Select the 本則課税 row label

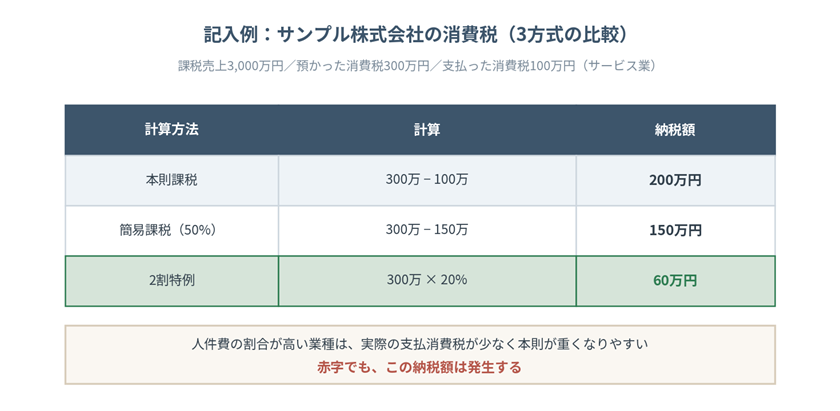pyautogui.click(x=171, y=180)
